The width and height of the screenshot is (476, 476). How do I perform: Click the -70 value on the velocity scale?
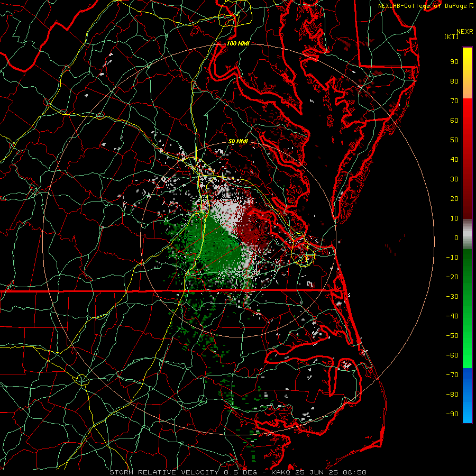(x=452, y=375)
